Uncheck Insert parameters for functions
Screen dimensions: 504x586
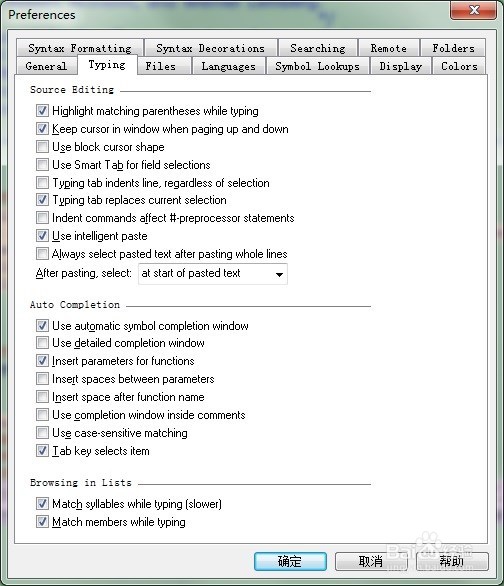tap(42, 361)
